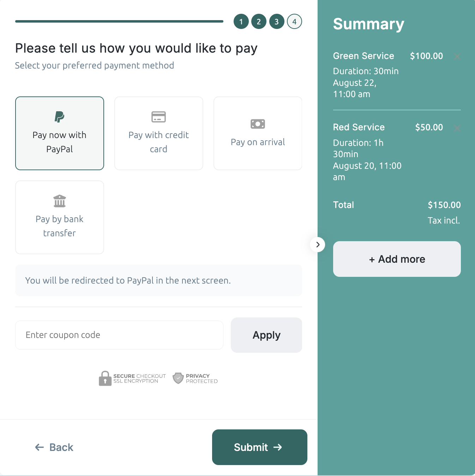Click the bank building icon

pyautogui.click(x=60, y=201)
